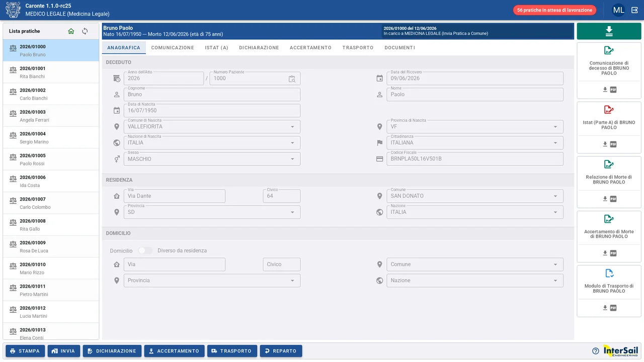Image resolution: width=644 pixels, height=362 pixels.
Task: Click the 56 pratiche in attesa badge
Action: click(554, 10)
